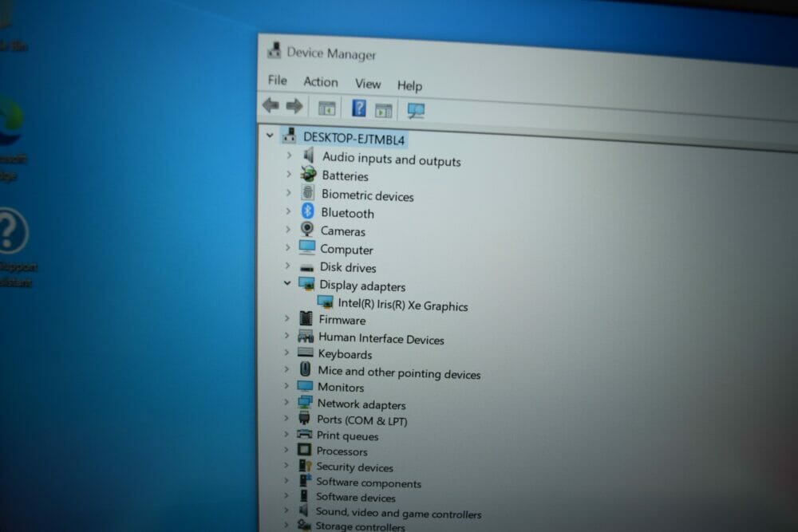Open the File menu
The image size is (798, 532).
tap(278, 81)
